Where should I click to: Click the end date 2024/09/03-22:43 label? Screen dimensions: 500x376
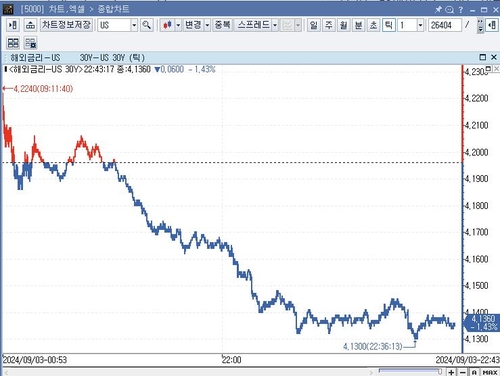[x=467, y=360]
